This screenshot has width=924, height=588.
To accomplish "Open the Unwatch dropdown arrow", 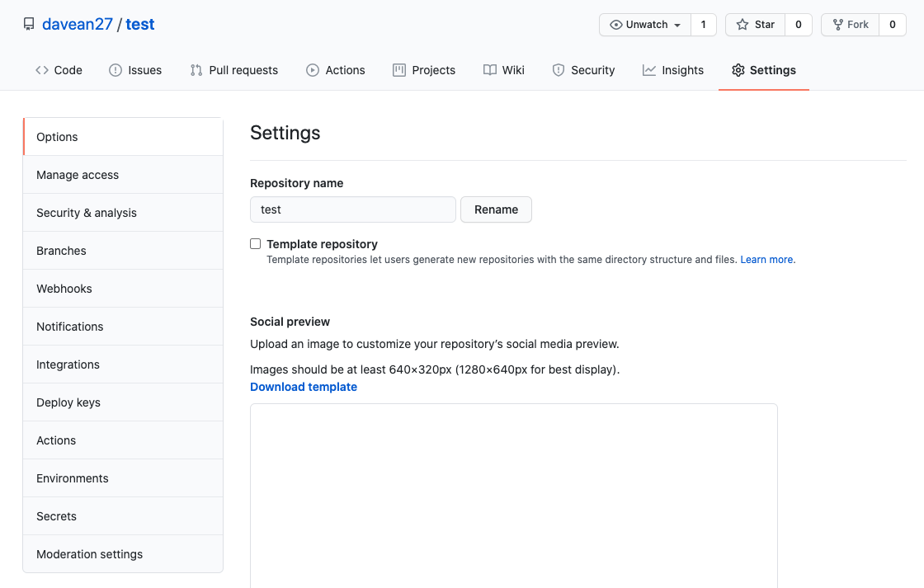I will [677, 26].
